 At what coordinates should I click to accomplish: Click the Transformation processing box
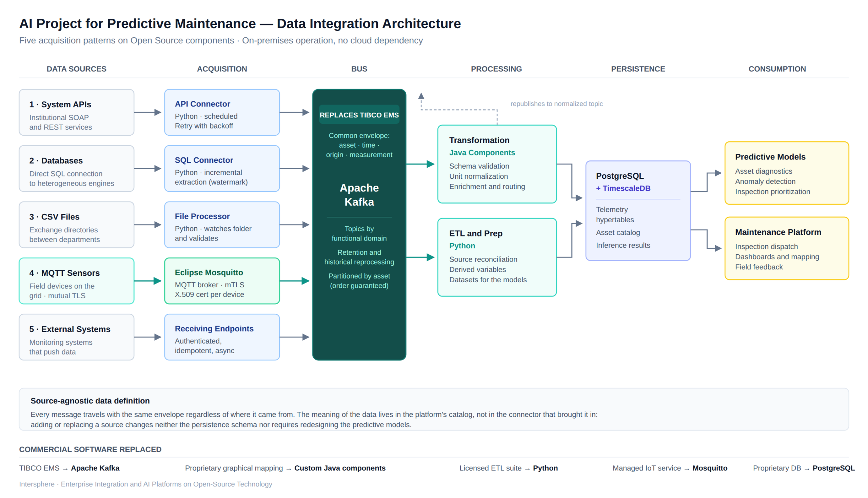[497, 164]
